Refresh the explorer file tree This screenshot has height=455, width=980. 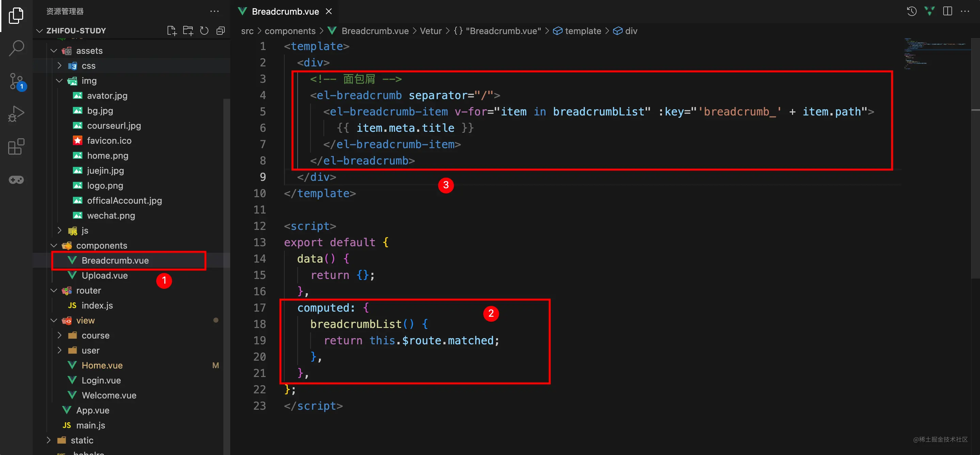click(x=204, y=31)
